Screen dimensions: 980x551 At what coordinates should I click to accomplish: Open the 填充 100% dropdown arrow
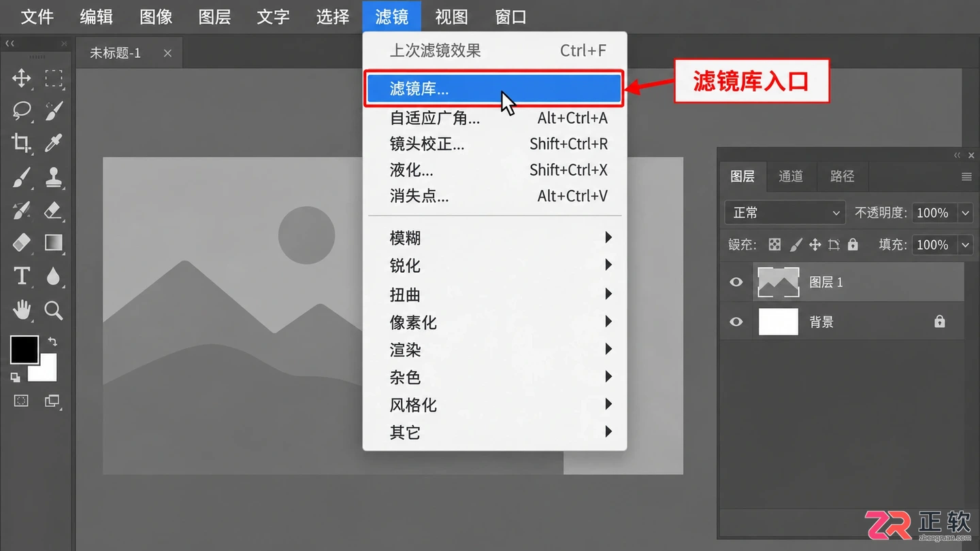(x=965, y=244)
